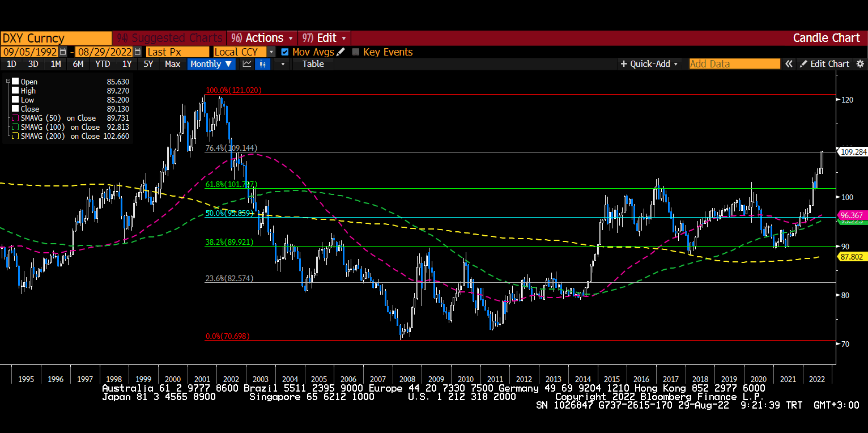Open the 96) Actions menu

pyautogui.click(x=262, y=38)
